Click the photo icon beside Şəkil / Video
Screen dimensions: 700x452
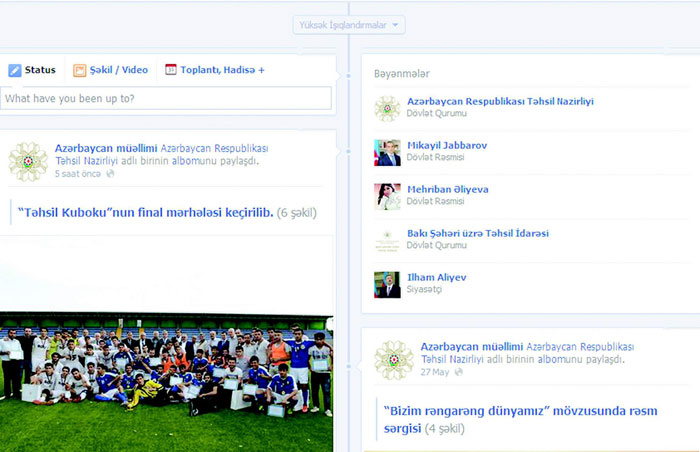coord(79,70)
